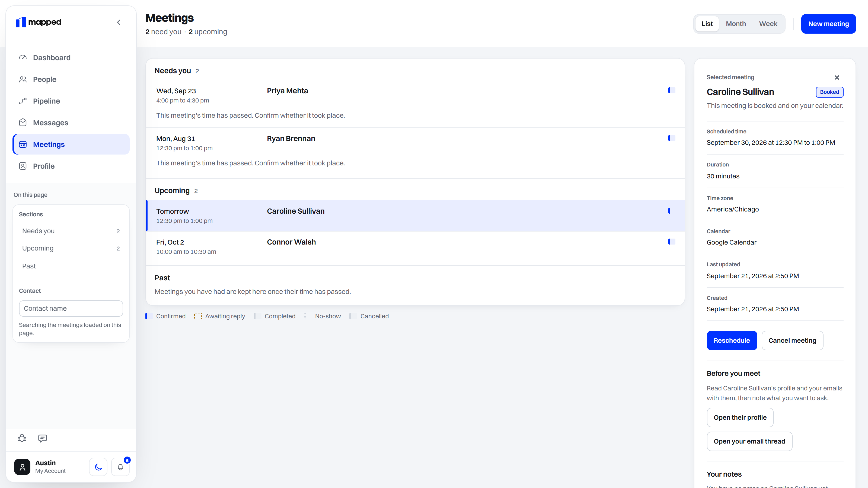Image resolution: width=868 pixels, height=488 pixels.
Task: Click status marker on Caroline Sullivan row
Action: 672,211
